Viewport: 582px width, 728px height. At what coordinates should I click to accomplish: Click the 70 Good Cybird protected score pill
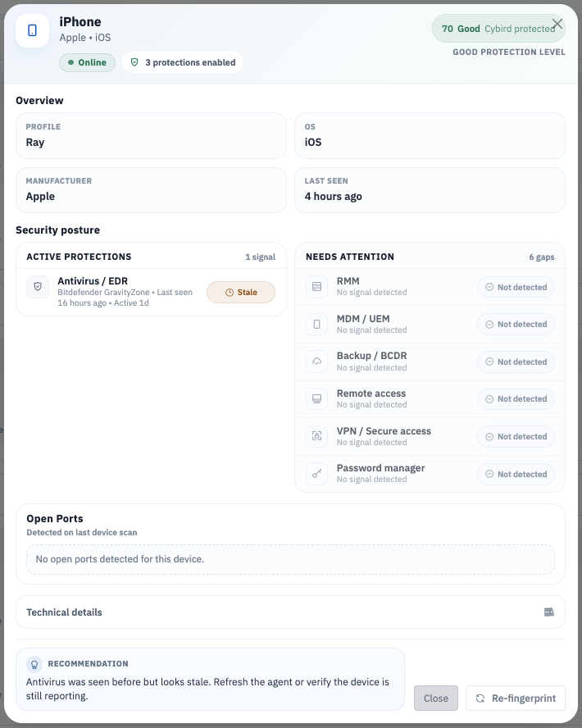(x=498, y=29)
